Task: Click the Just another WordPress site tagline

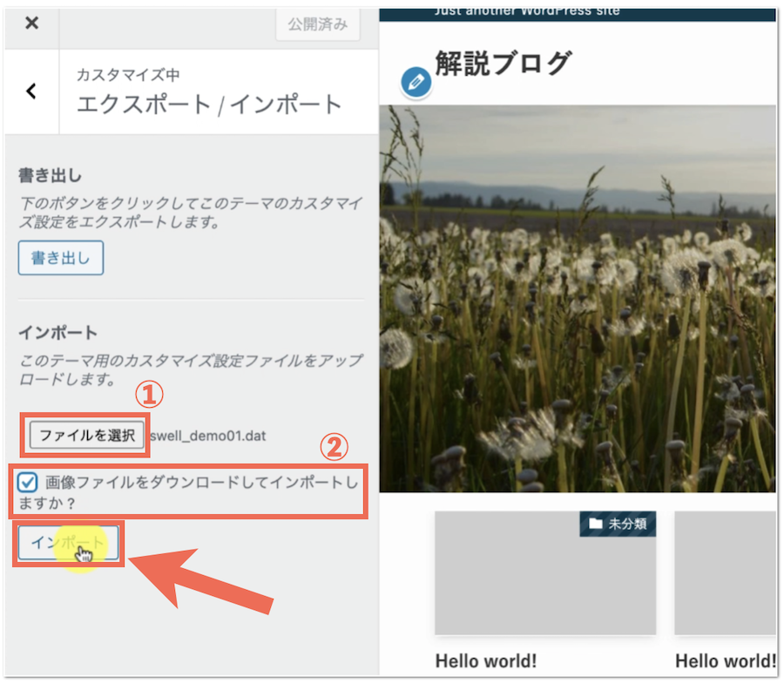Action: pos(527,10)
